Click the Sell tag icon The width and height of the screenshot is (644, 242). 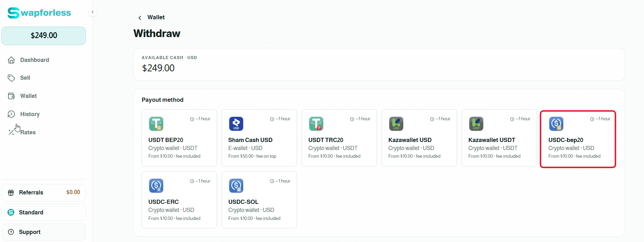12,78
